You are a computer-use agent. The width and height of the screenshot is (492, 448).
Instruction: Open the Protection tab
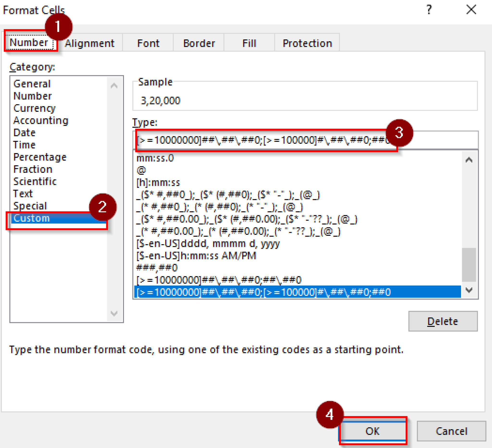pos(307,43)
